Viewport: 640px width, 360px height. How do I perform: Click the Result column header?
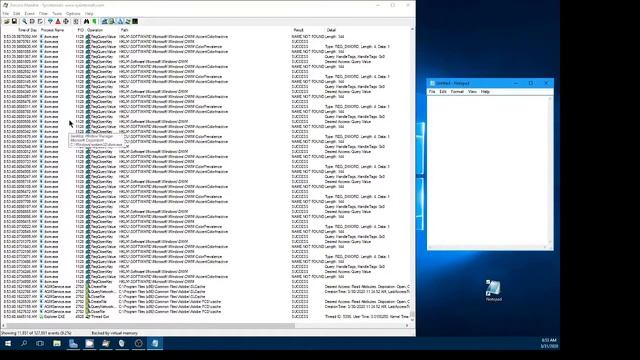298,30
